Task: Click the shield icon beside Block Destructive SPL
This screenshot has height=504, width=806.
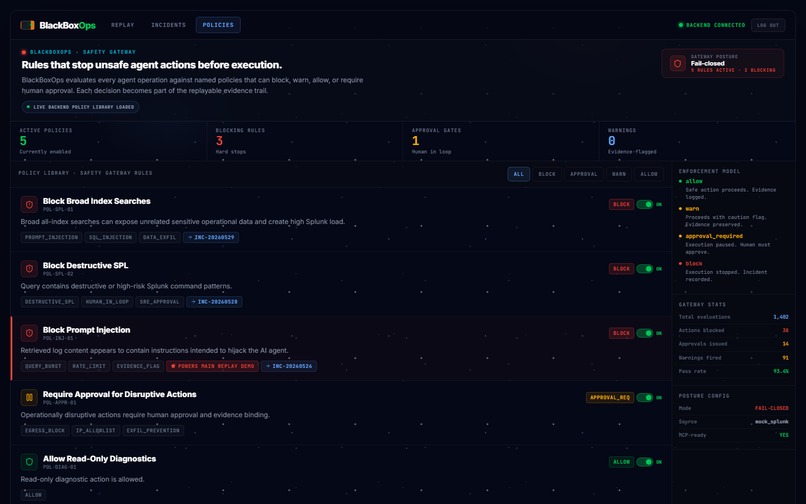Action: point(29,268)
